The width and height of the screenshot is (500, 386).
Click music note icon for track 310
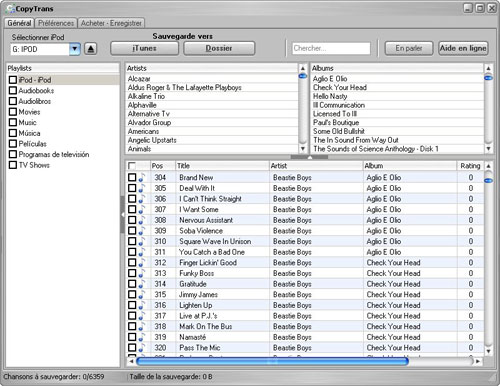pyautogui.click(x=142, y=241)
